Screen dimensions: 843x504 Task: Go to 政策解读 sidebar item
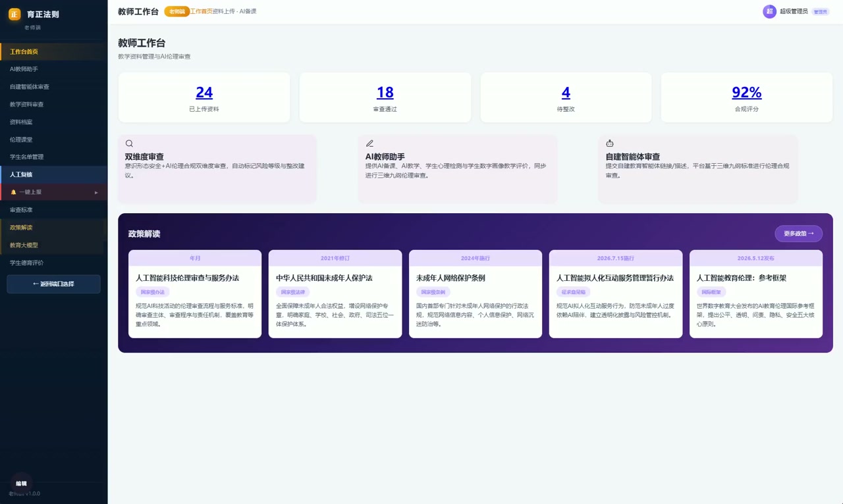pos(53,227)
